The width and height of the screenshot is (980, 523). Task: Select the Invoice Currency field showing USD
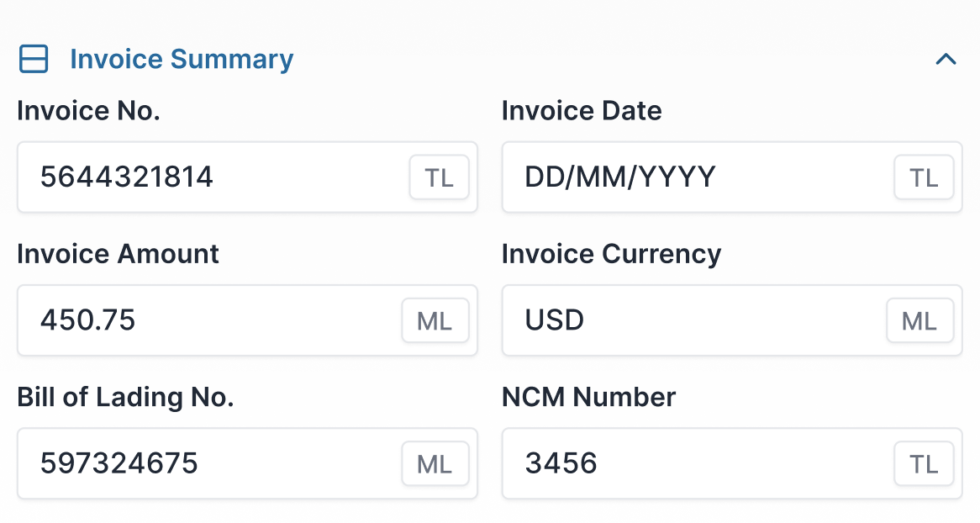(x=691, y=320)
